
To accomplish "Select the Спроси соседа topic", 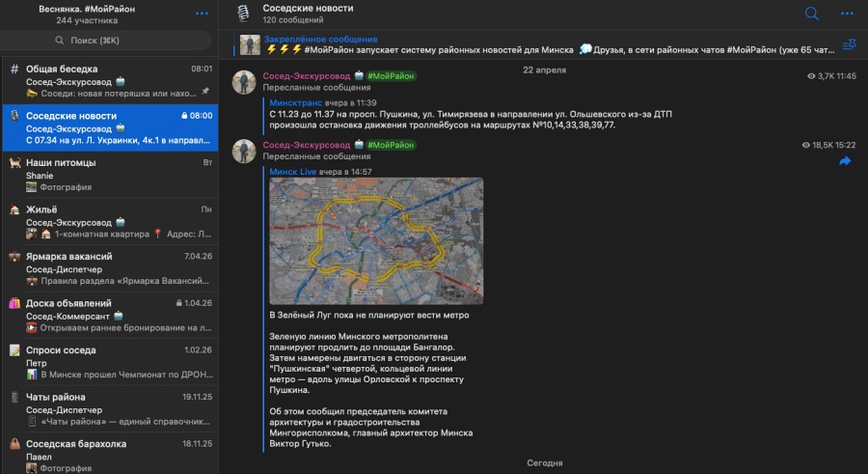I will point(108,362).
